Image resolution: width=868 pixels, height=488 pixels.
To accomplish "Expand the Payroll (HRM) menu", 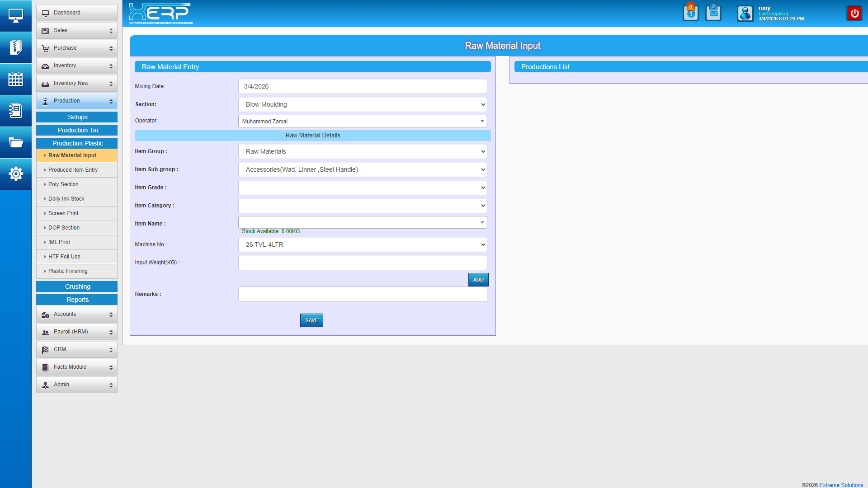I will [77, 332].
